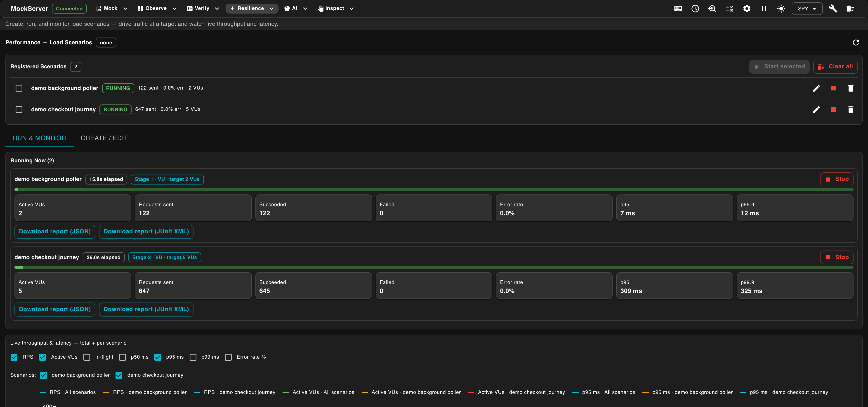Toggle light theme with the sun icon
This screenshot has height=407, width=868.
tap(781, 9)
